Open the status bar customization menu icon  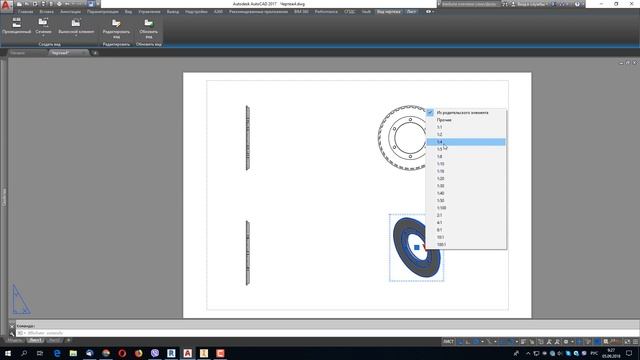[x=636, y=342]
